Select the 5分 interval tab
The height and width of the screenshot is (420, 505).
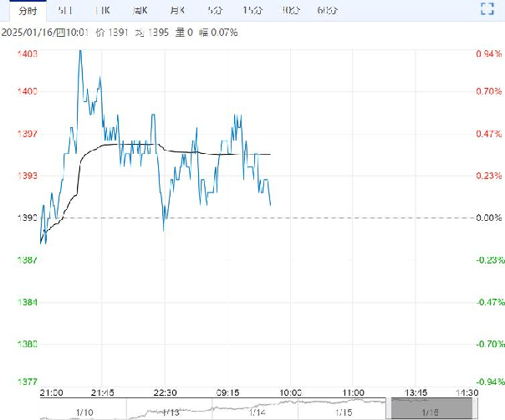(215, 11)
